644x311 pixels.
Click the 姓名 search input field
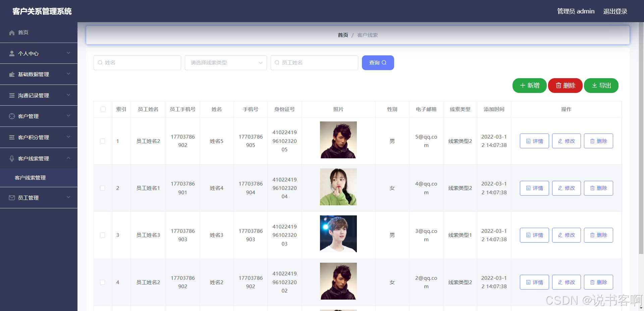pyautogui.click(x=137, y=63)
